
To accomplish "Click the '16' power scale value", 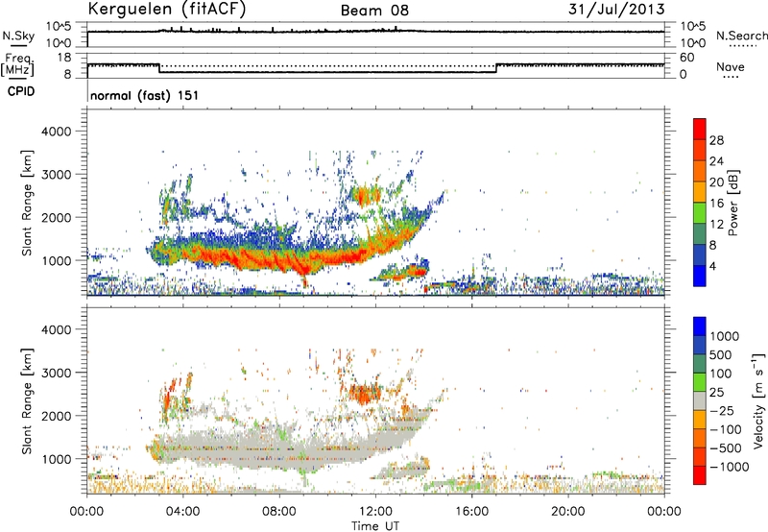I will [716, 204].
